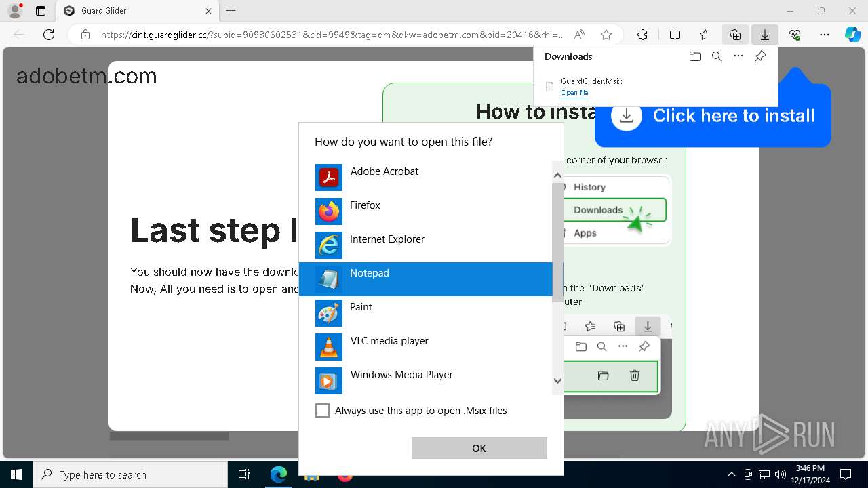
Task: Select GuardGlider.Msix download entry
Action: click(655, 87)
